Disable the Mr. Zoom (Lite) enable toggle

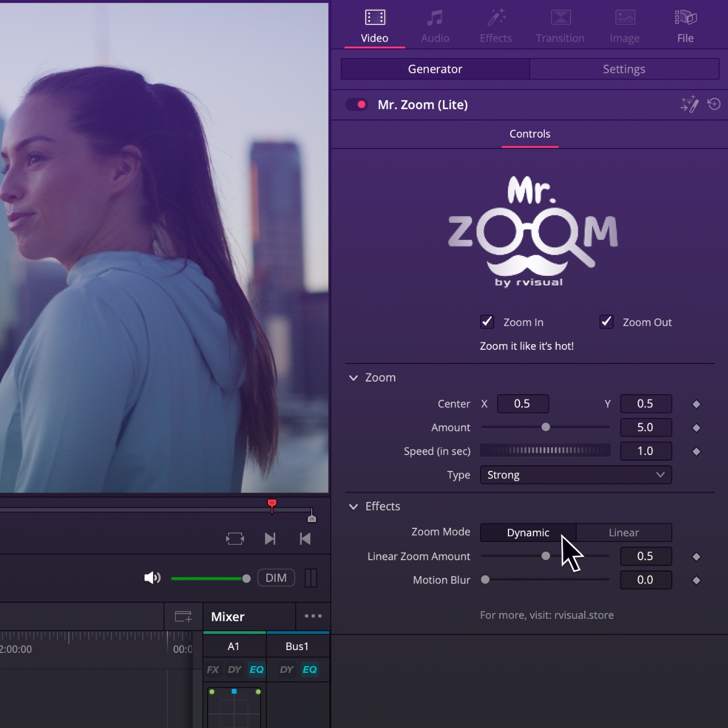[x=357, y=105]
